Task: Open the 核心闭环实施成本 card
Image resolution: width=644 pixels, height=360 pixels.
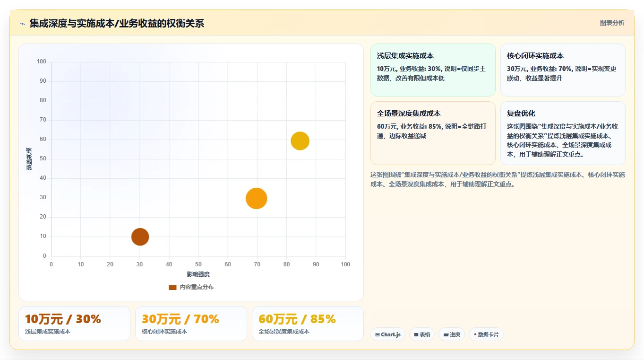Action: tap(563, 70)
